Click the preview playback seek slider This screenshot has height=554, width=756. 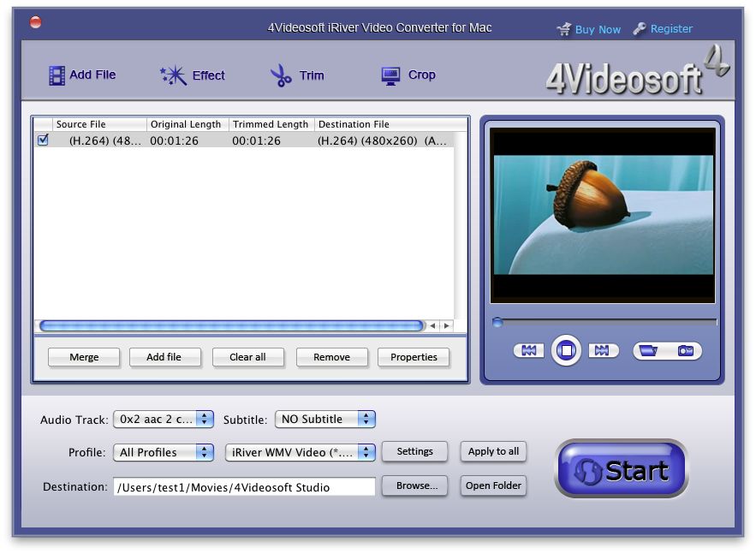click(x=605, y=322)
